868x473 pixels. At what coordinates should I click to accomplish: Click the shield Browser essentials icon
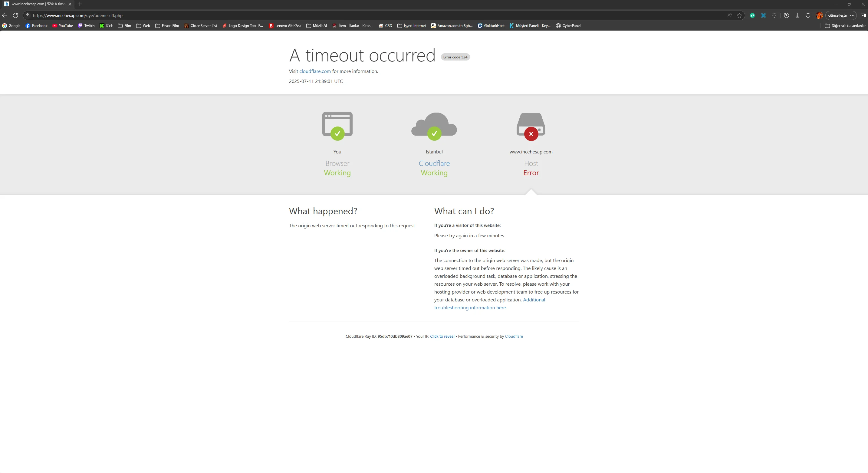[x=808, y=15]
